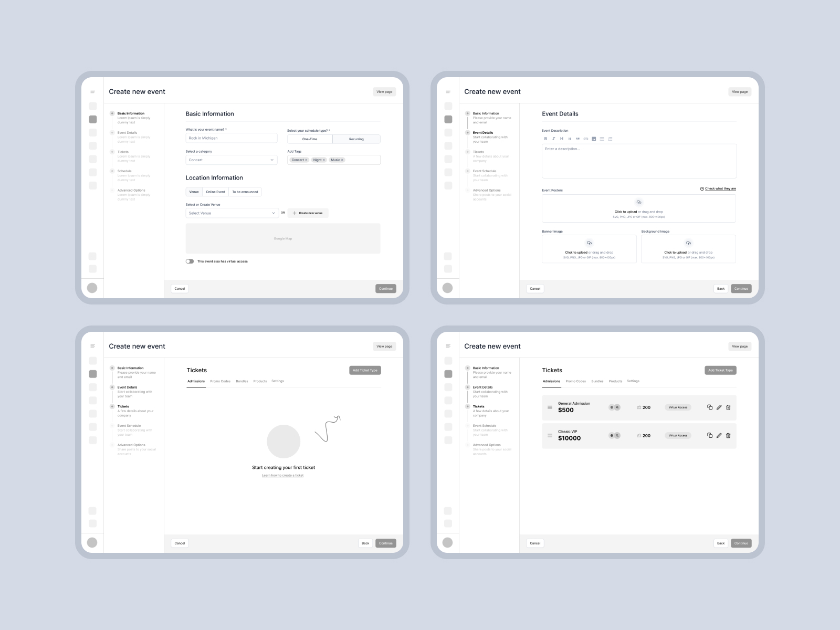Click the numbered list icon in description toolbar
The height and width of the screenshot is (630, 840).
(610, 139)
